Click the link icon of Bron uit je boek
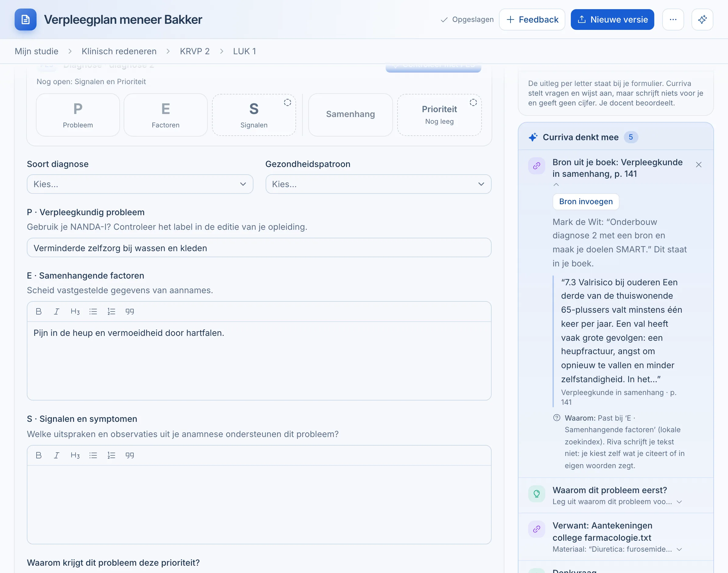This screenshot has height=573, width=728. coord(536,166)
